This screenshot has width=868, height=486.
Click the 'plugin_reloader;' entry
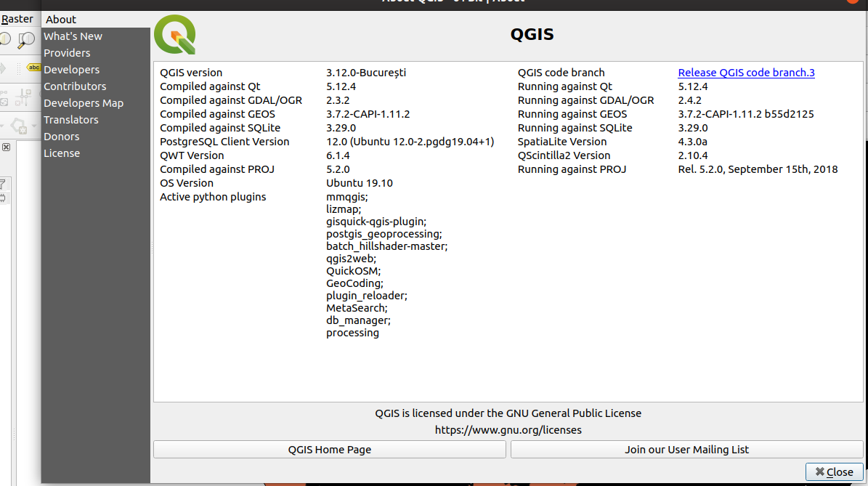tap(367, 296)
